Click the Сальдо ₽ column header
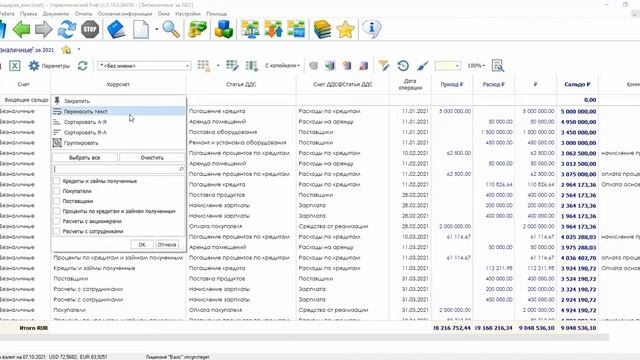The width and height of the screenshot is (640, 360). (577, 84)
